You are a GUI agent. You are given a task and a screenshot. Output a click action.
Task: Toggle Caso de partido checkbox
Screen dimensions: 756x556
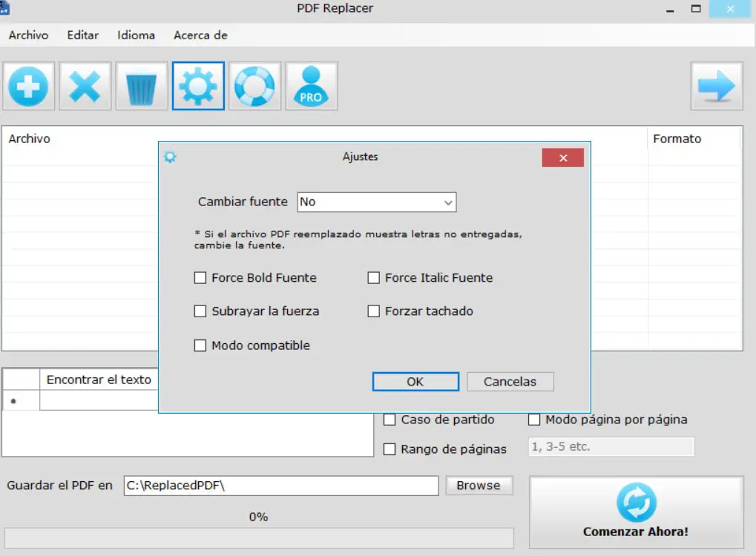389,420
